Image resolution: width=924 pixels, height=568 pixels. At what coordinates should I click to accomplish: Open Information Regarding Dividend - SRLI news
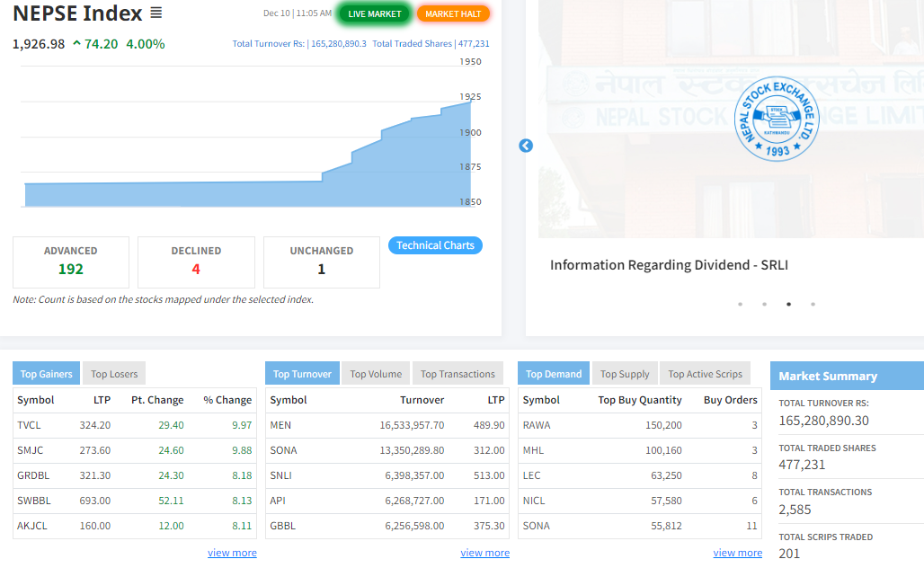669,264
